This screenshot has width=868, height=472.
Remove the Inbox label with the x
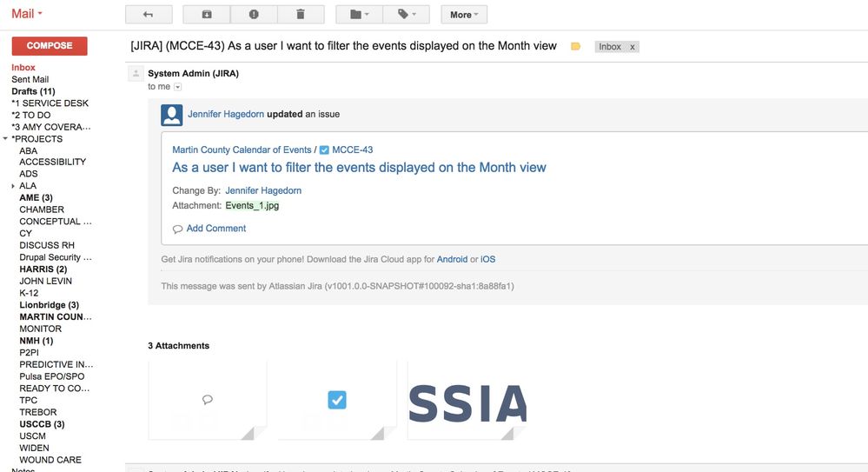pos(633,47)
